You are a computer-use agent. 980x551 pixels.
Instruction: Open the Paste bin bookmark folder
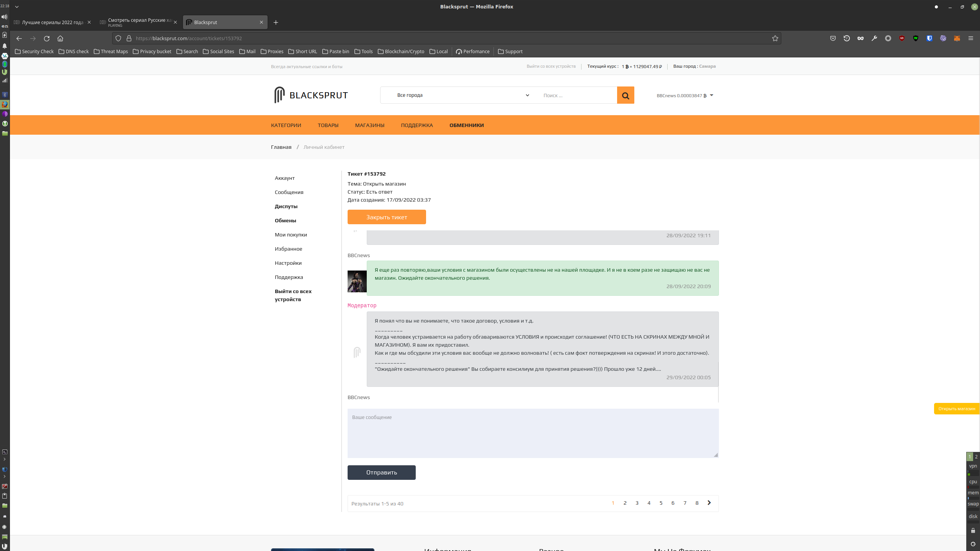coord(335,51)
